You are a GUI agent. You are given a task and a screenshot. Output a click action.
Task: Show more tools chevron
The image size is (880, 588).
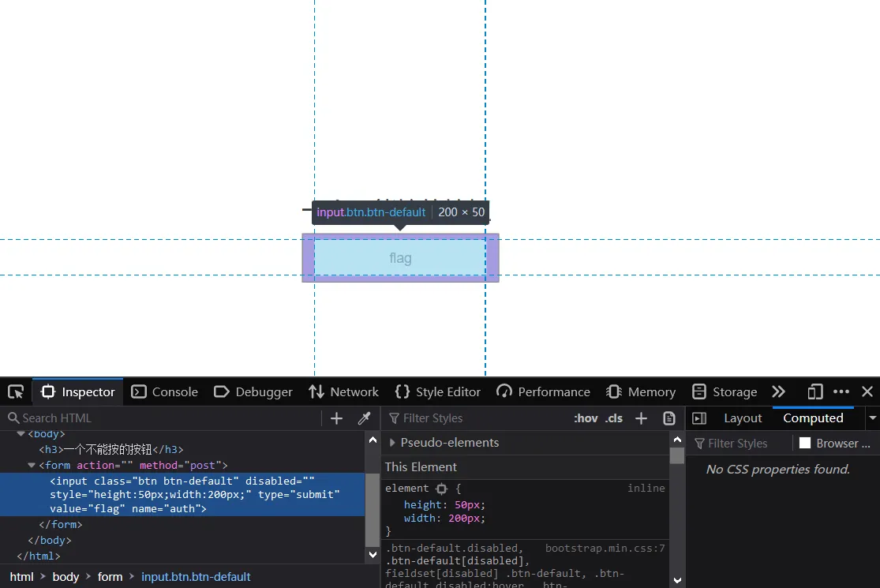(x=778, y=391)
